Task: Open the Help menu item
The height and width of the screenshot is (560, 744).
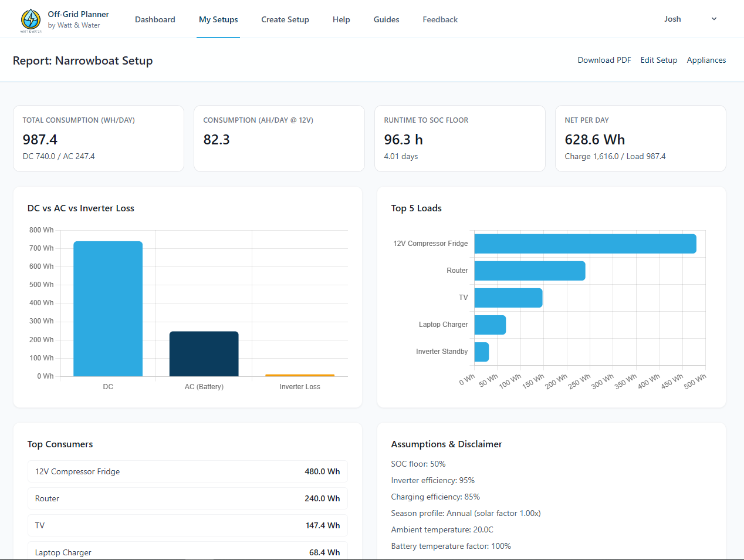Action: [x=341, y=19]
